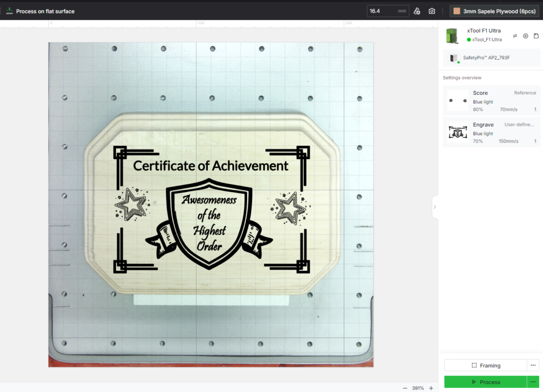Viewport: 543px width, 392px height.
Task: Select the Engrave layer thumbnail
Action: click(x=458, y=132)
